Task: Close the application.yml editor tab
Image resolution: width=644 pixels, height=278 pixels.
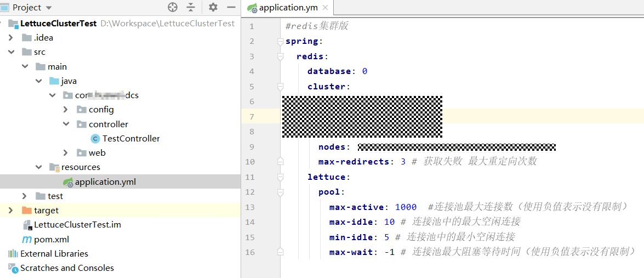Action: pyautogui.click(x=326, y=8)
